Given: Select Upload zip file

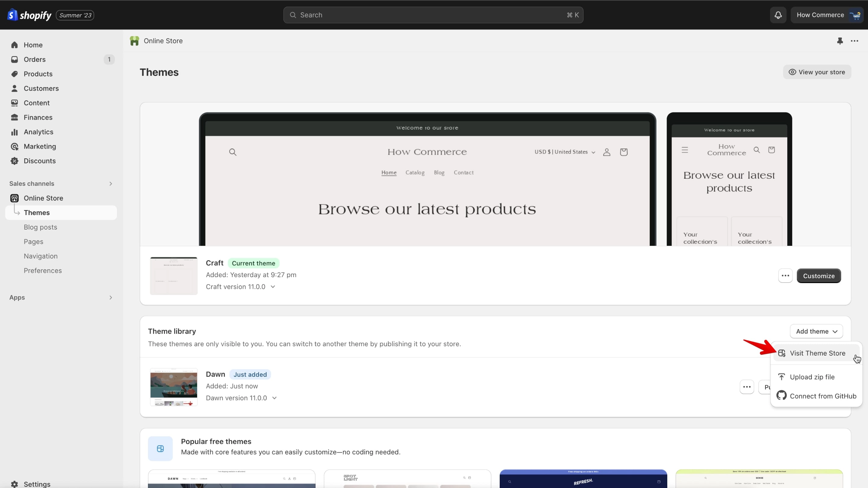Looking at the screenshot, I should click(x=816, y=377).
